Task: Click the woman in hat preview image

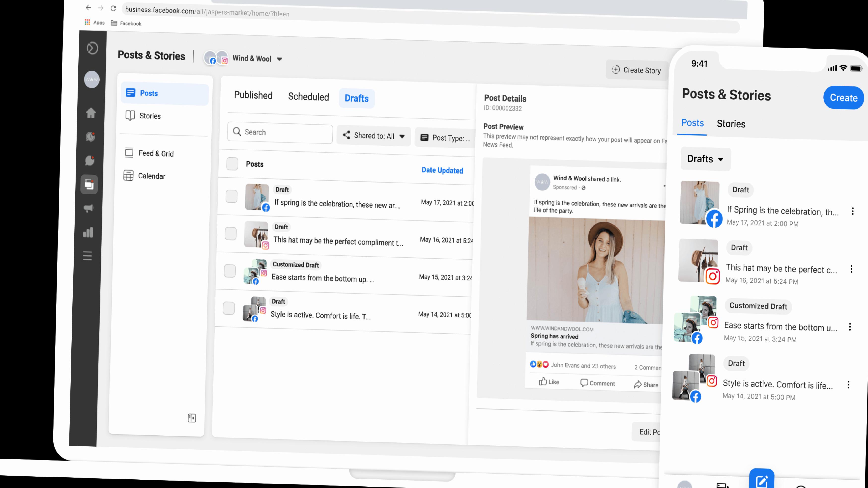Action: [595, 270]
